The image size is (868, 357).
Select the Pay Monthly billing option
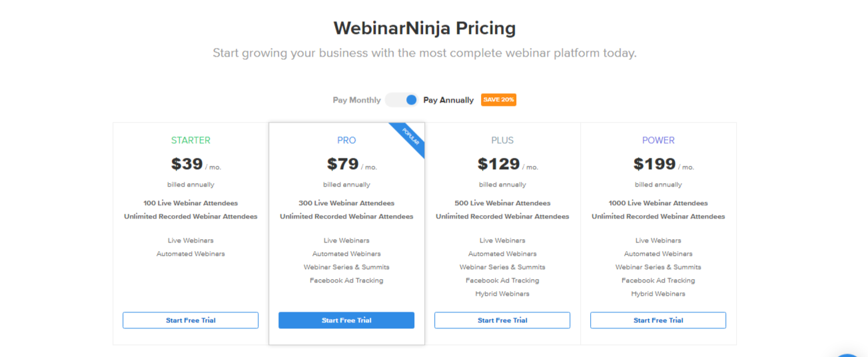(357, 100)
